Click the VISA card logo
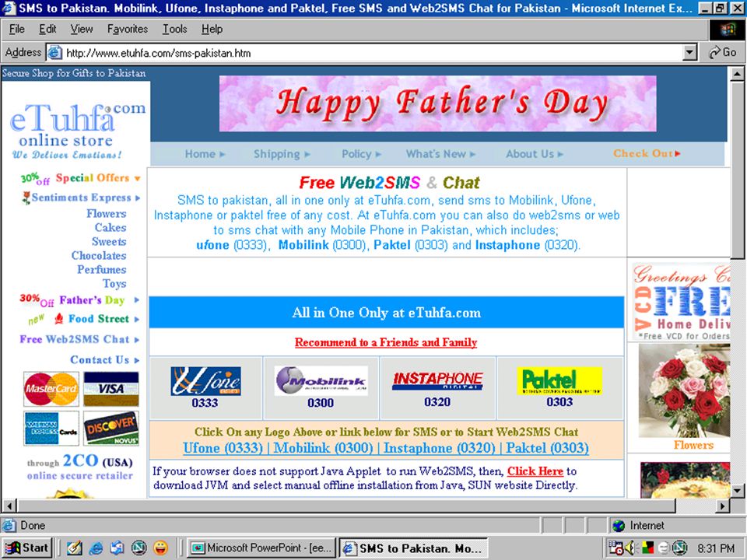This screenshot has width=747, height=560. tap(111, 389)
